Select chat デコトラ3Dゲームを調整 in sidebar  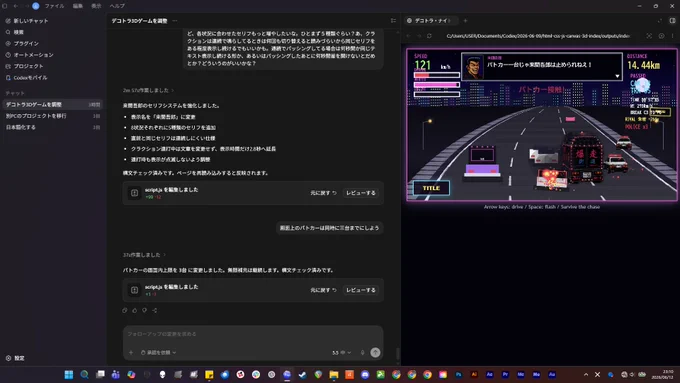(52, 105)
